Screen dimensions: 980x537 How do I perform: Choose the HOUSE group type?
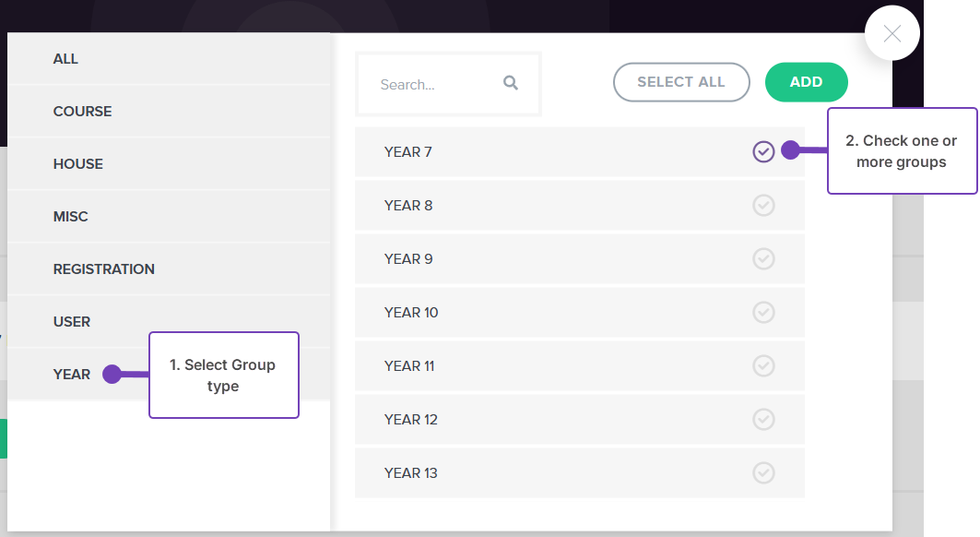(78, 164)
